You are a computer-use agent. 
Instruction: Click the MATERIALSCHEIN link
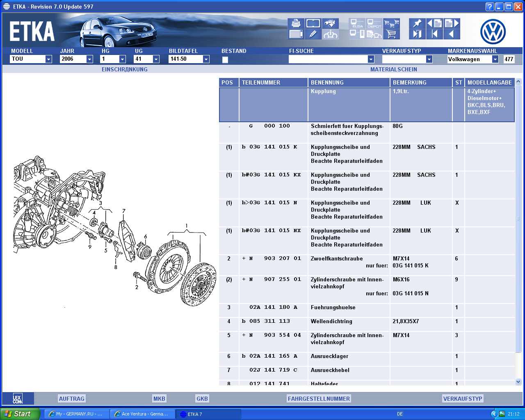pos(393,70)
